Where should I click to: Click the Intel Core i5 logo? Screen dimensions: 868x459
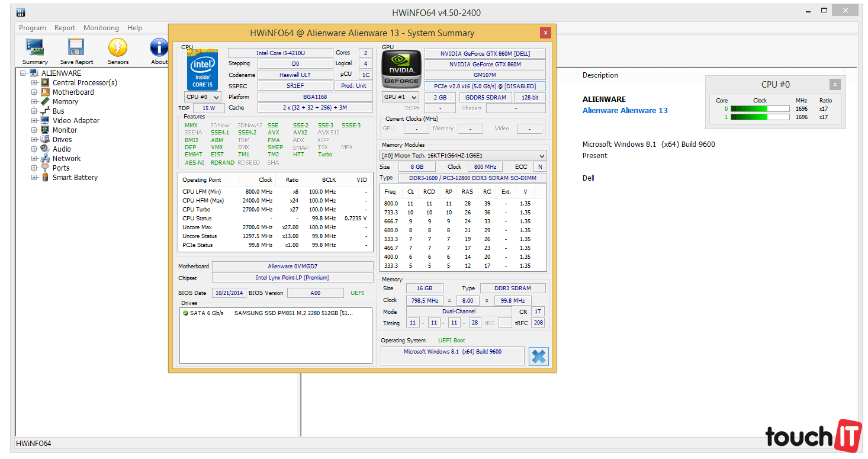(202, 70)
